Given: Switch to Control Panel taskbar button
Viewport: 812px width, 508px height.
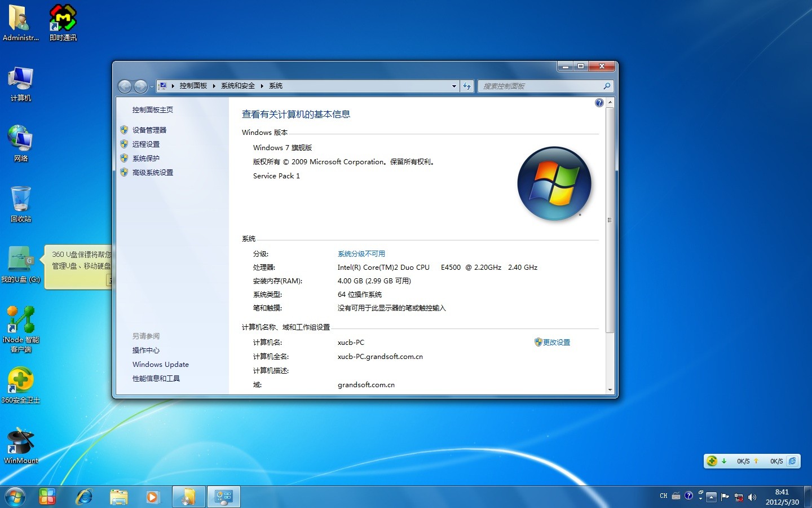Looking at the screenshot, I should click(x=224, y=497).
